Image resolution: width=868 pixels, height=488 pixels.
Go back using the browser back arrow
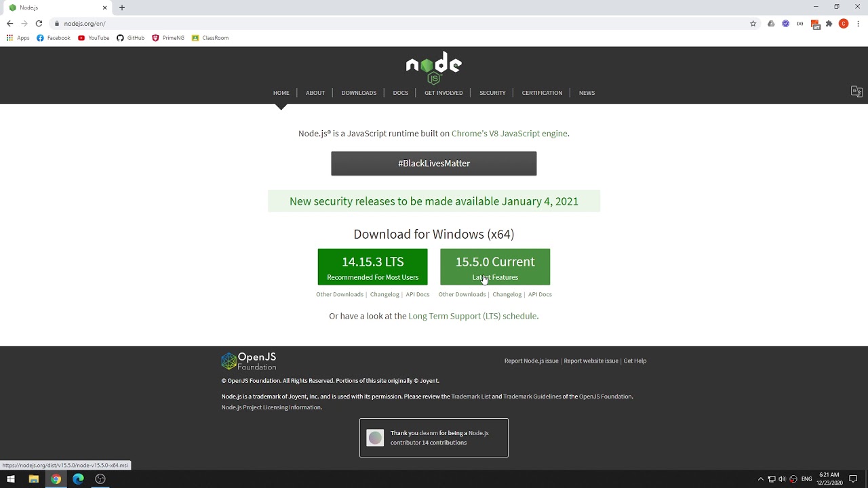(x=9, y=23)
